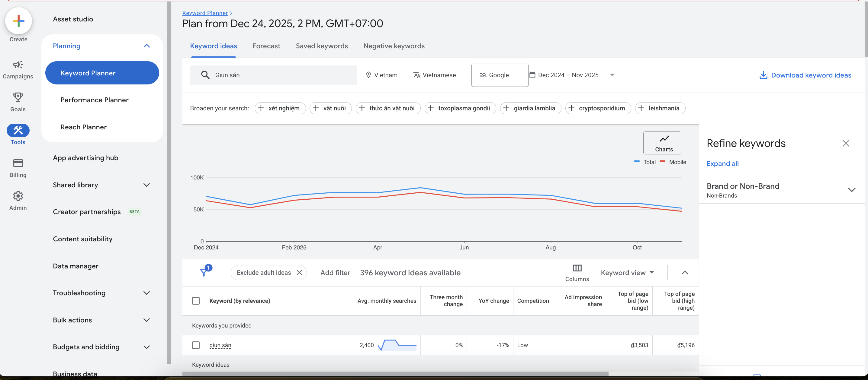Viewport: 868px width, 380px height.
Task: Switch to the Forecast tab
Action: pos(266,46)
